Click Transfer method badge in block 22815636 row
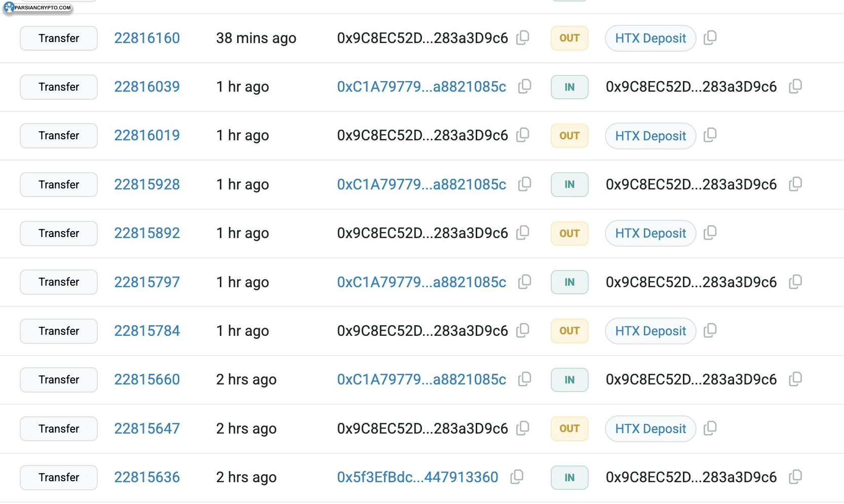844x504 pixels. tap(59, 477)
